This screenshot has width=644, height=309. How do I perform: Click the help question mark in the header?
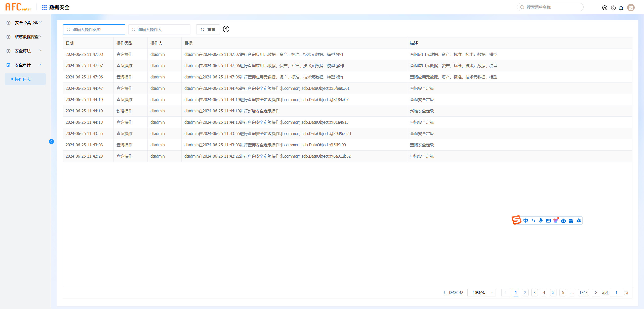tap(613, 8)
